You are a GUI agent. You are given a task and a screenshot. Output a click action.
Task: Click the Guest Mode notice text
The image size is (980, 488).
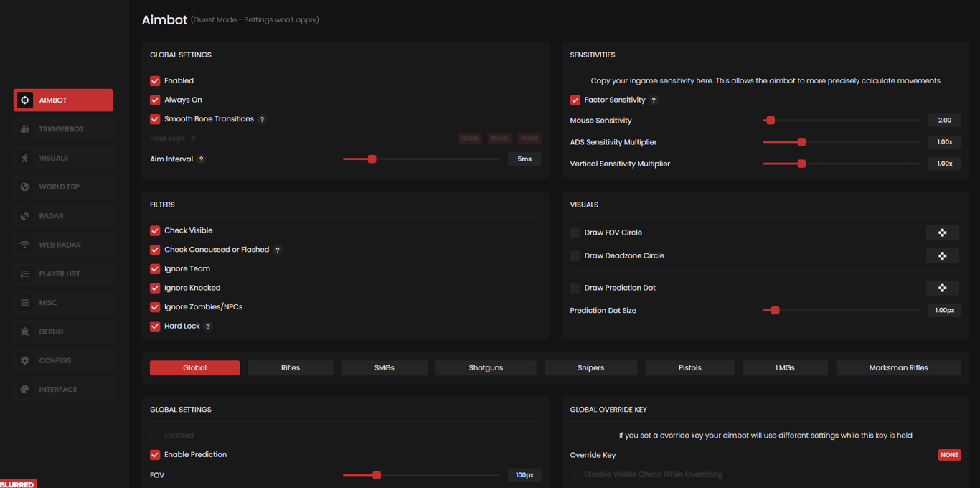[x=255, y=20]
